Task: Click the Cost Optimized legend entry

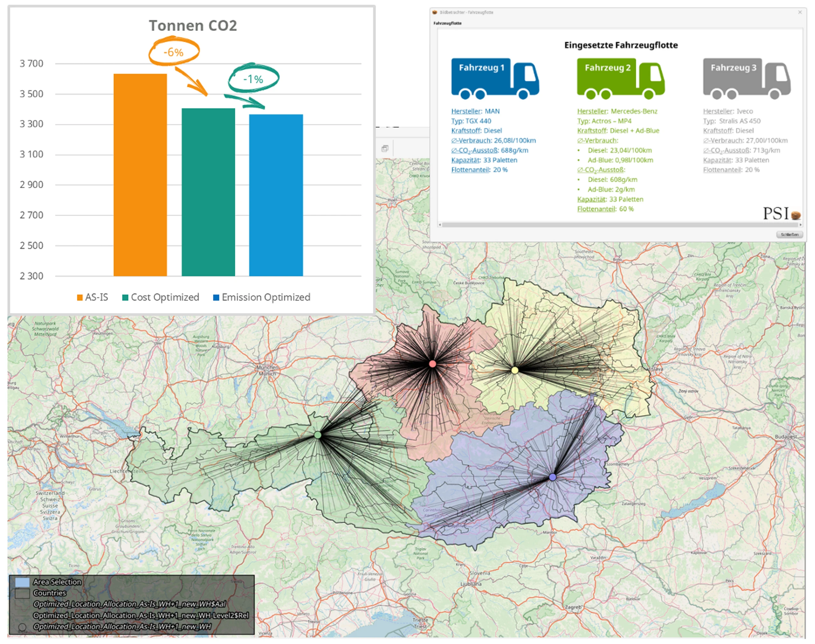Action: pyautogui.click(x=161, y=297)
